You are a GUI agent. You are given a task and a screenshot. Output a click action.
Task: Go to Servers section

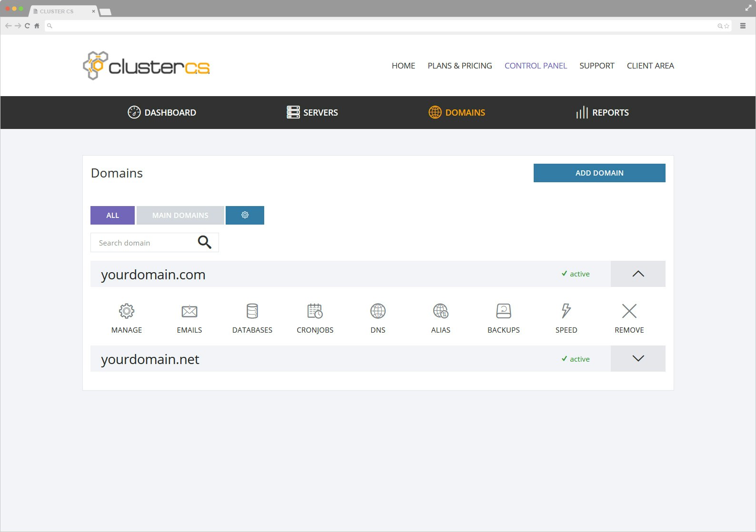click(312, 112)
